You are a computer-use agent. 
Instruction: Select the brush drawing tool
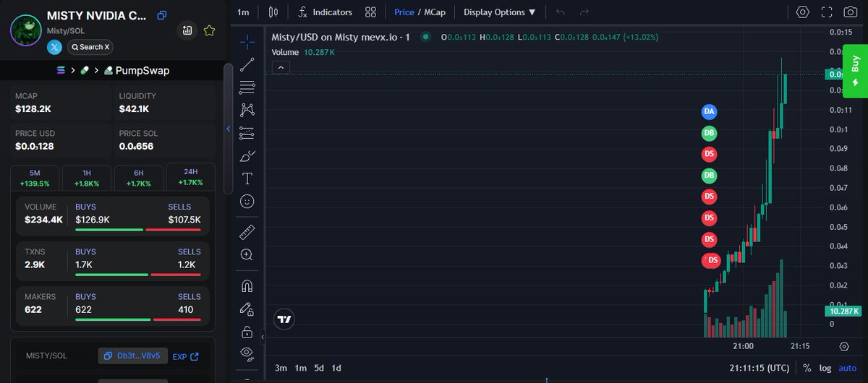click(247, 156)
